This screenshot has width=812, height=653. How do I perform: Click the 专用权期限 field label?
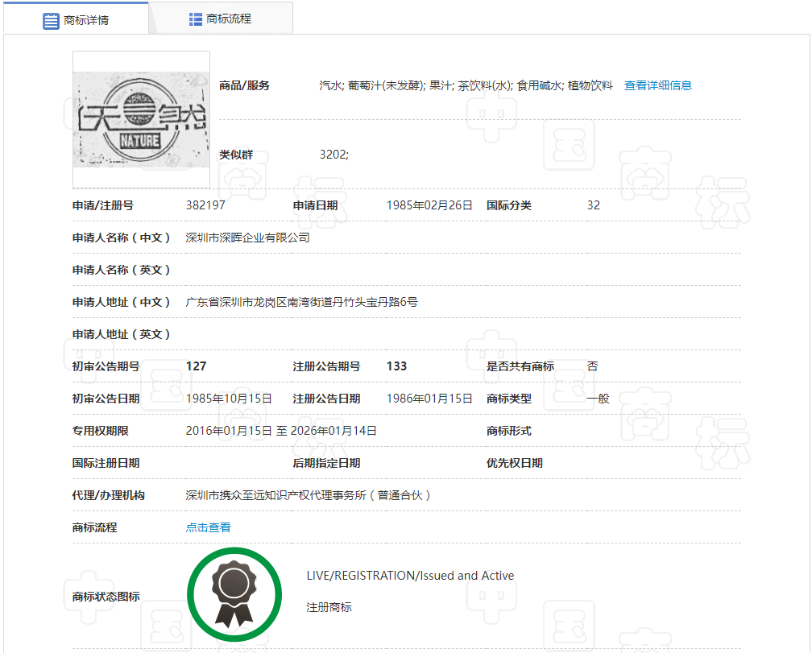[x=100, y=431]
